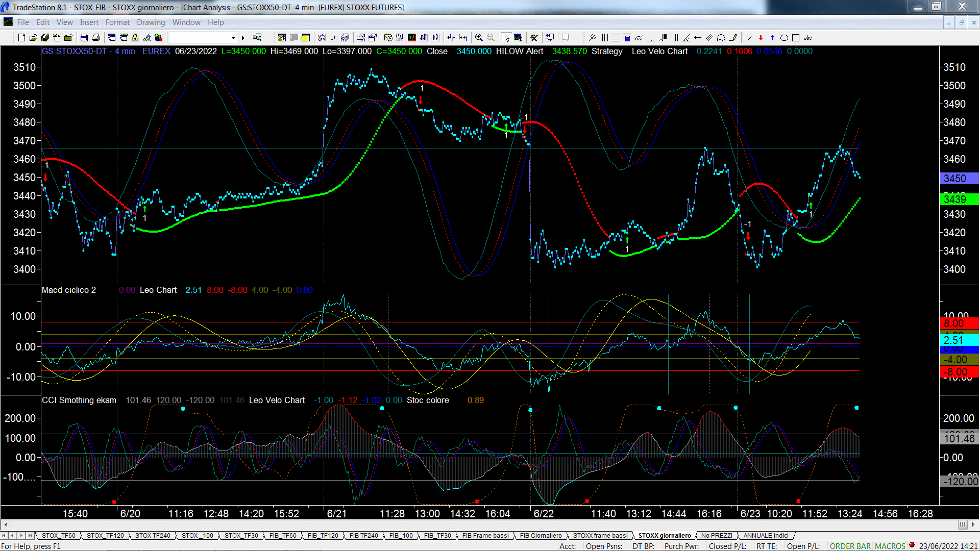The height and width of the screenshot is (551, 980).
Task: Click the horizontal scrollbar thumb
Action: click(x=963, y=525)
